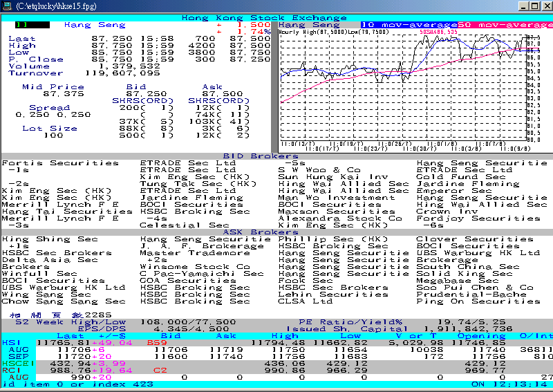This screenshot has width=553, height=392.
Task: Select Gold Fund Sec broker
Action: click(x=461, y=177)
